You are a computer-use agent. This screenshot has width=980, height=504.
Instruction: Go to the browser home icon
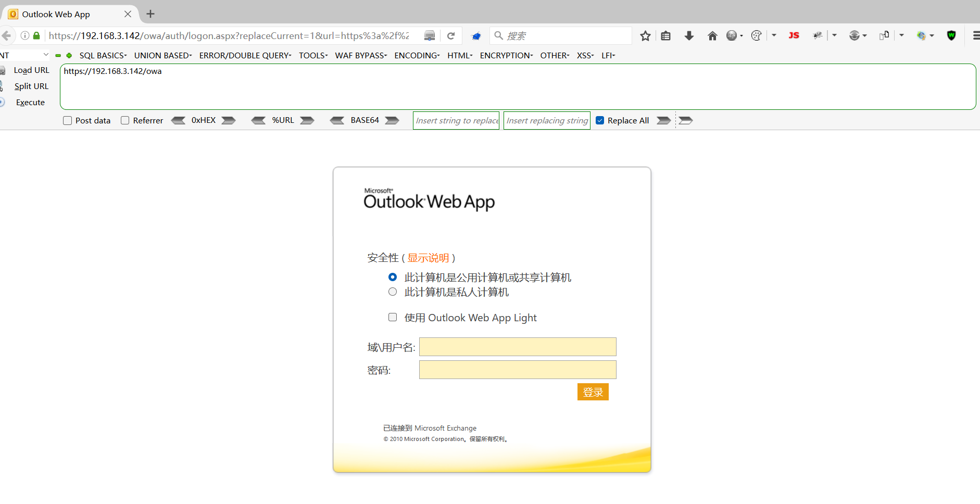712,36
